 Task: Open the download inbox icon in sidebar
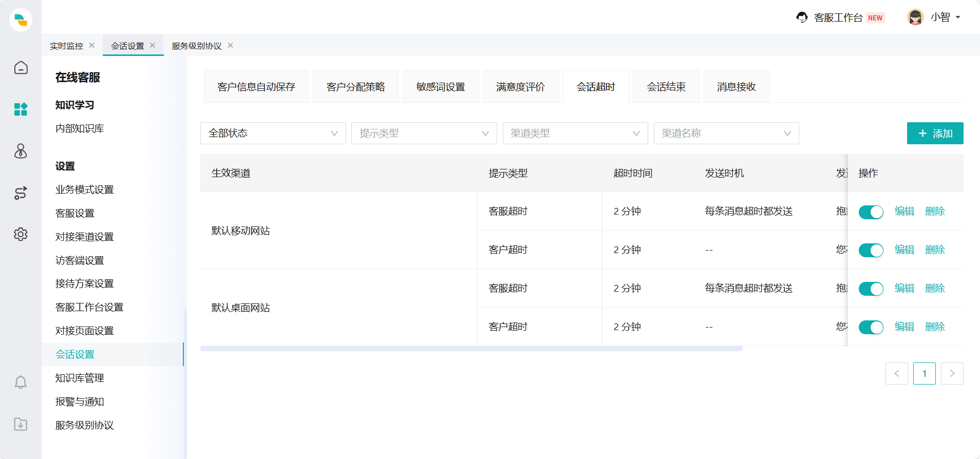coord(21,424)
